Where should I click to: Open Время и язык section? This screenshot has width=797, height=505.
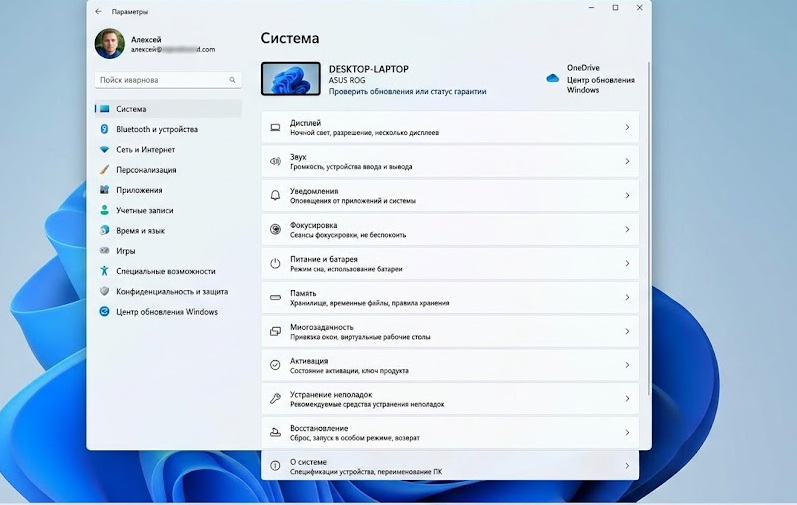tap(168, 230)
